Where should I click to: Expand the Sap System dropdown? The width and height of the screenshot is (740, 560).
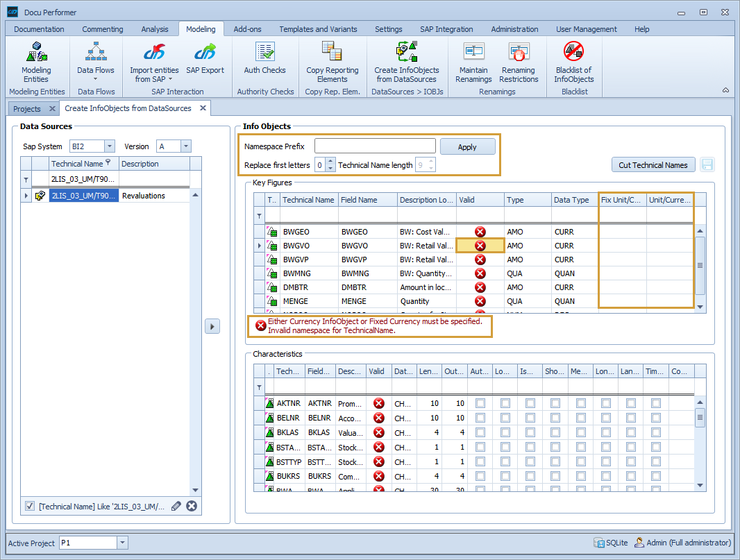[x=110, y=146]
